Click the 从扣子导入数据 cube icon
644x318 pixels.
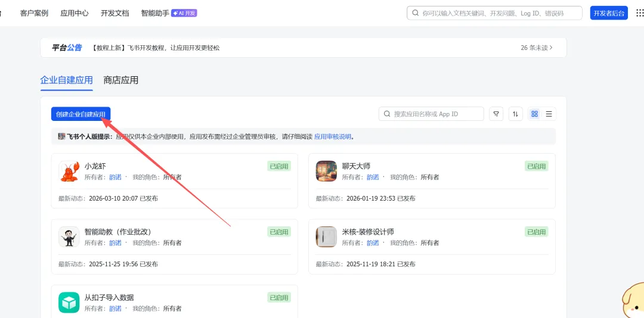click(x=69, y=303)
